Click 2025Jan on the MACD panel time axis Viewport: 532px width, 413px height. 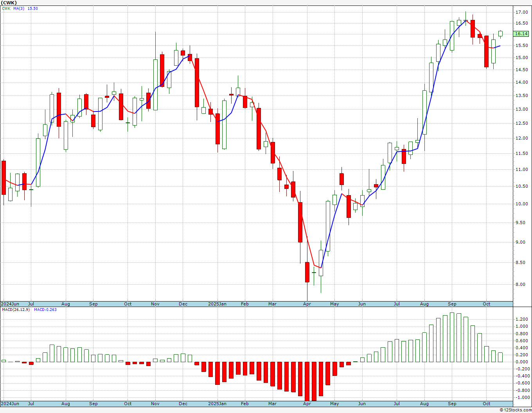coord(217,404)
